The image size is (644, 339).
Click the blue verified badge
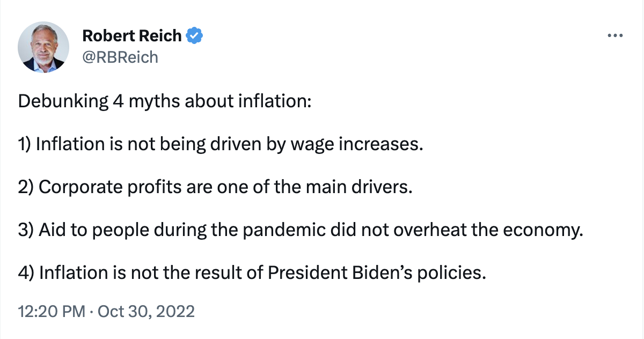pyautogui.click(x=194, y=36)
